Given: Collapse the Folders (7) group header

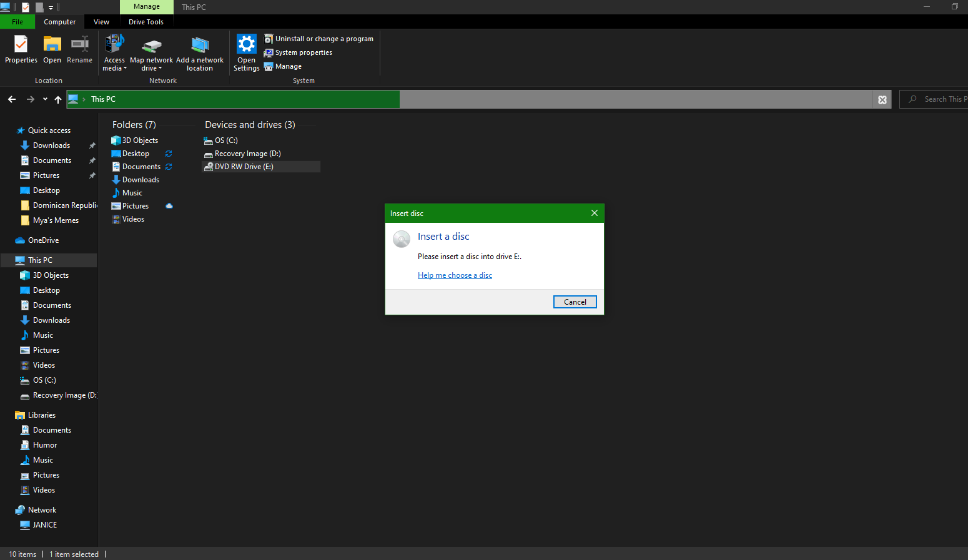Looking at the screenshot, I should (x=134, y=125).
